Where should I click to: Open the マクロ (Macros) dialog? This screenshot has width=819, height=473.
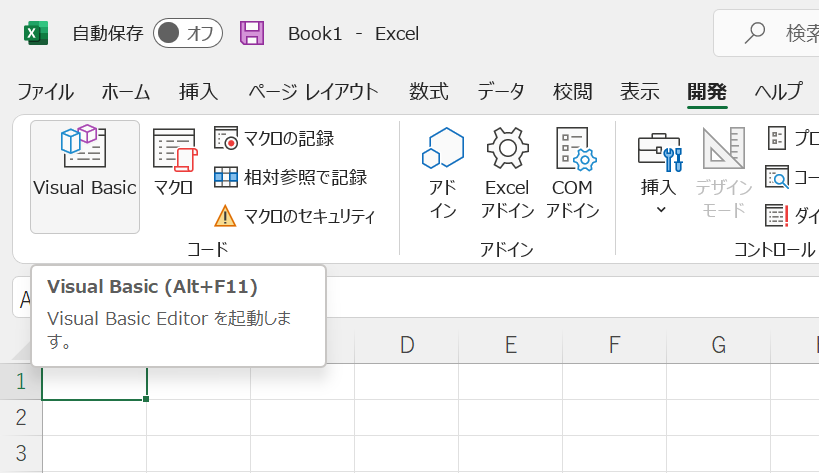click(x=173, y=163)
